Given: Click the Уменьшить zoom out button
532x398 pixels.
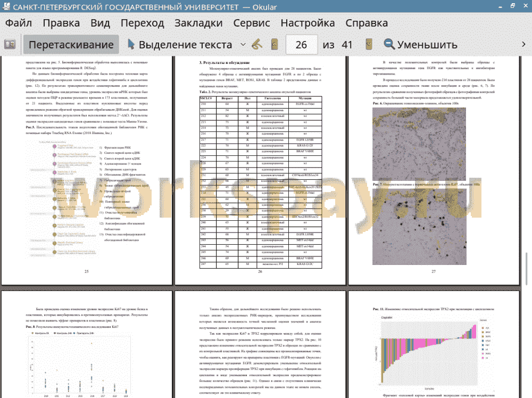Looking at the screenshot, I should (420, 45).
